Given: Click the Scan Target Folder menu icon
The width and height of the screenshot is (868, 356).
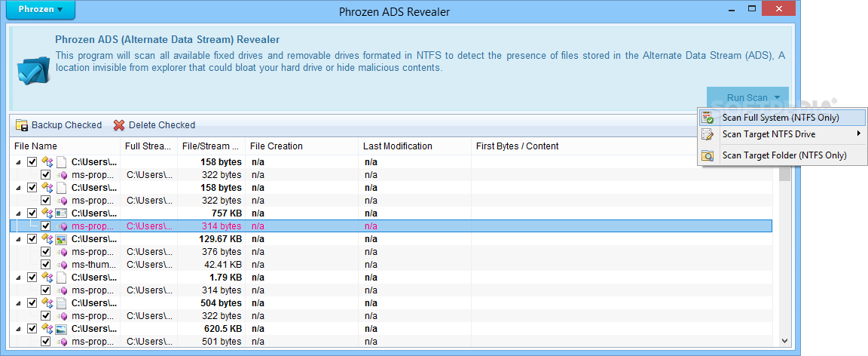Looking at the screenshot, I should pyautogui.click(x=708, y=155).
